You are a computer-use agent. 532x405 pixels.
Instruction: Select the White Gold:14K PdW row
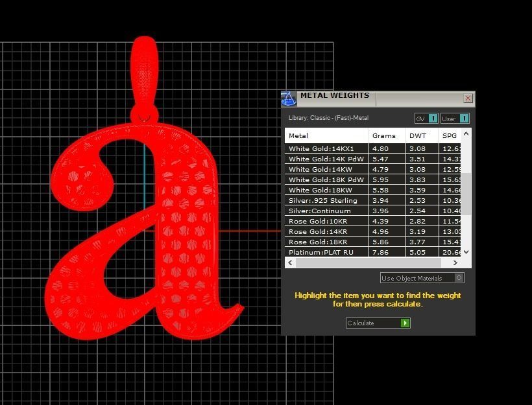pyautogui.click(x=373, y=159)
